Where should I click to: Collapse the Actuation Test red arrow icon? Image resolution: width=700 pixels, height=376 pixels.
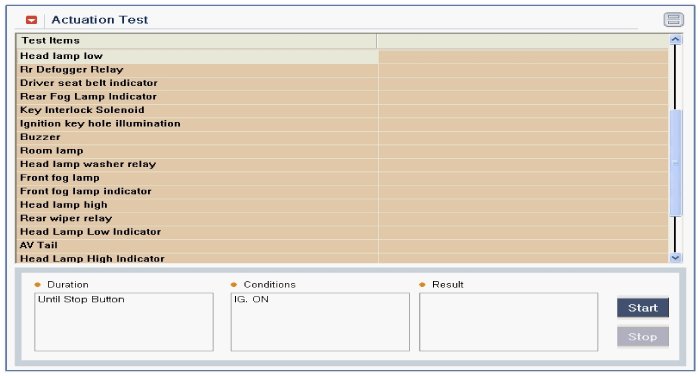click(31, 20)
